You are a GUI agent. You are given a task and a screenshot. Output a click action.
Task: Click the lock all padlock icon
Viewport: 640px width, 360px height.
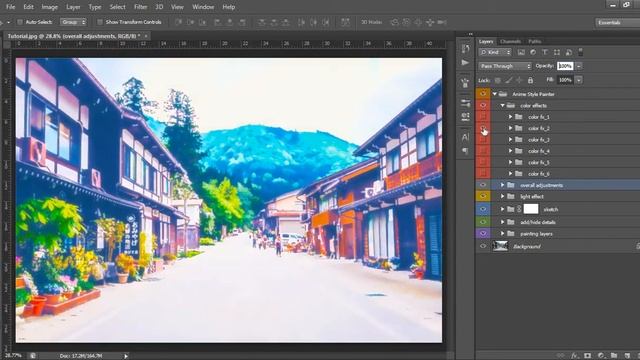click(530, 80)
